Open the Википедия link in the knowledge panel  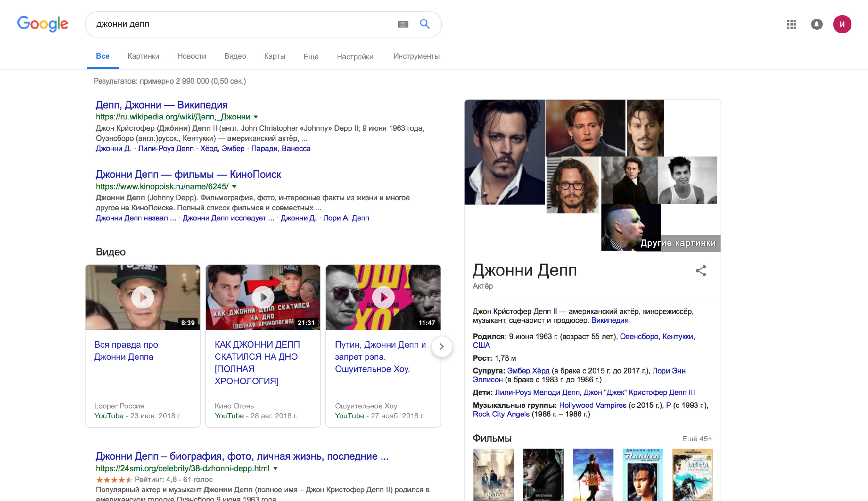tap(610, 320)
